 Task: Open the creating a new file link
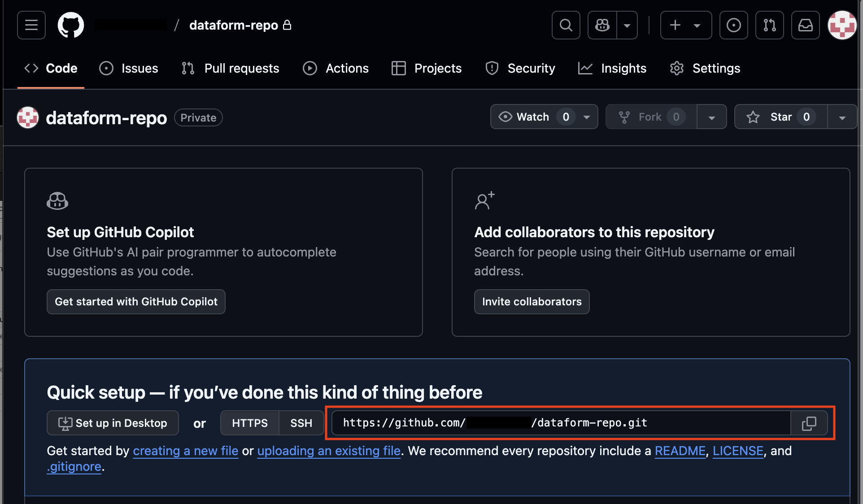click(186, 451)
